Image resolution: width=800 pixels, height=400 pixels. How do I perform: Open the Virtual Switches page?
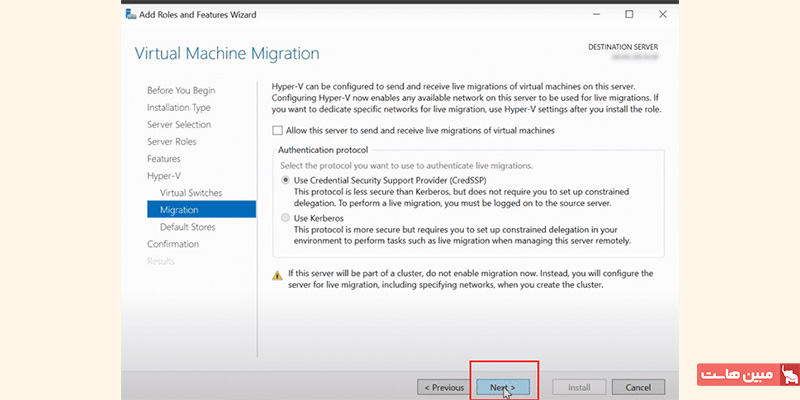coord(191,193)
